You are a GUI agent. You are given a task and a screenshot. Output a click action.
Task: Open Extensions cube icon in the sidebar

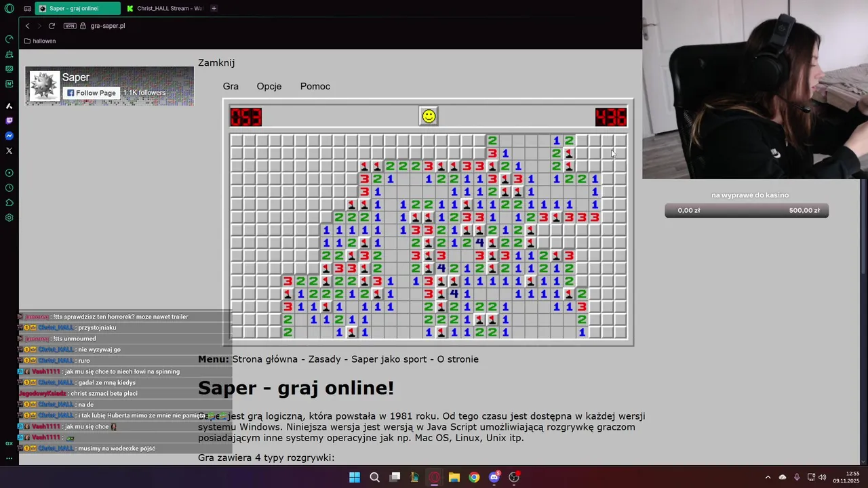point(9,203)
